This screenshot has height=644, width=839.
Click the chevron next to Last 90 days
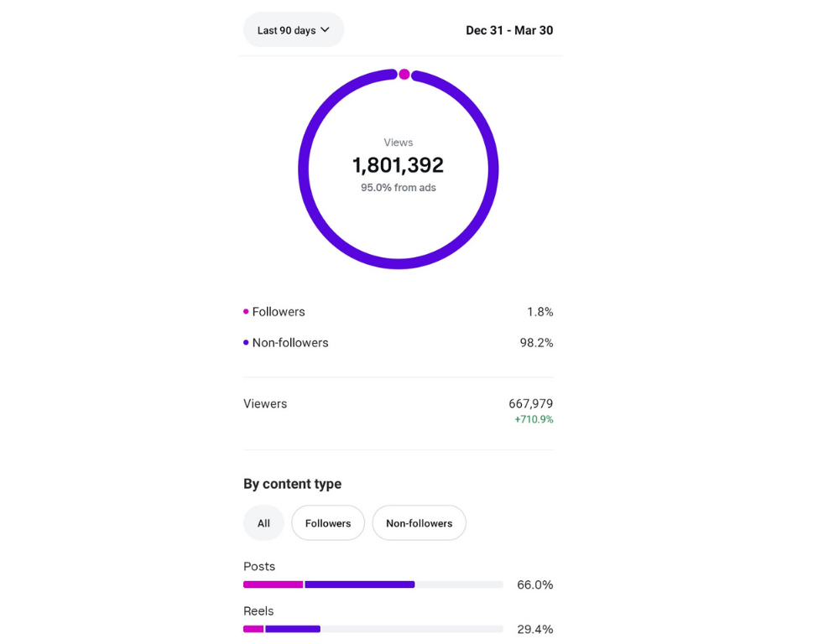[x=325, y=30]
